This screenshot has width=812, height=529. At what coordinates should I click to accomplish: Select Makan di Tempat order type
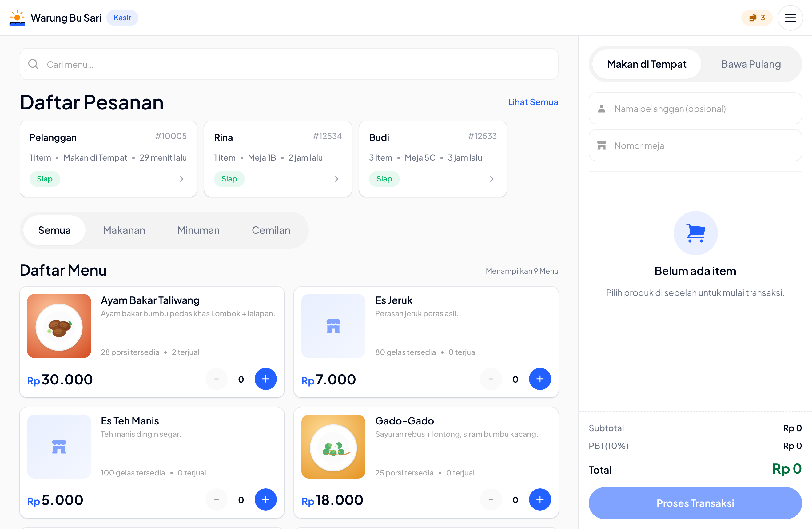tap(647, 64)
